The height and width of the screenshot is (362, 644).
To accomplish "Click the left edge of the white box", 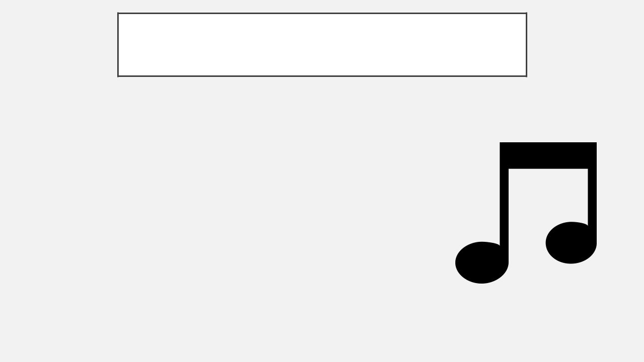I will click(x=118, y=45).
